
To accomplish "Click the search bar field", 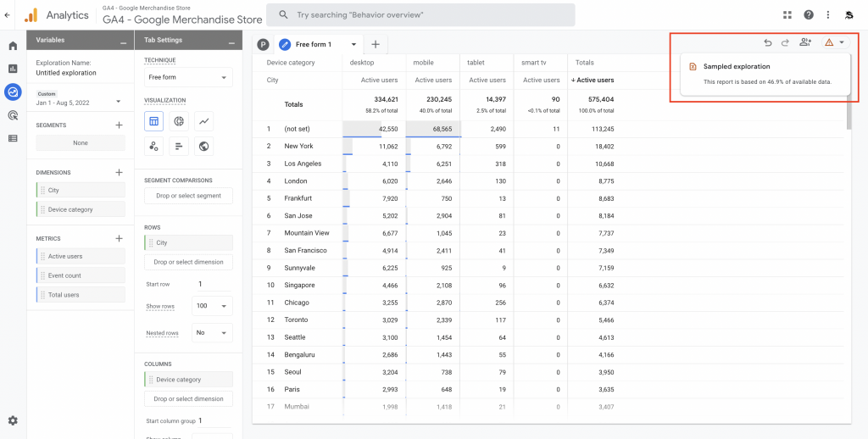I will [x=420, y=14].
